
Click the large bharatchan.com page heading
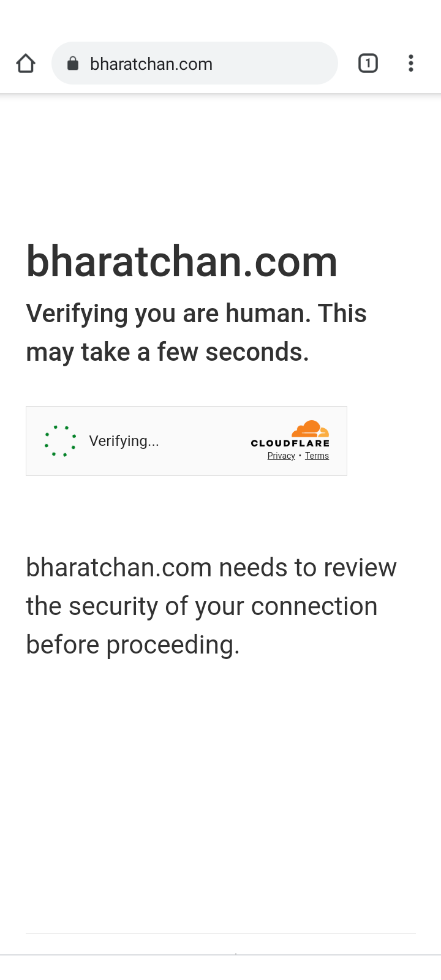point(182,262)
